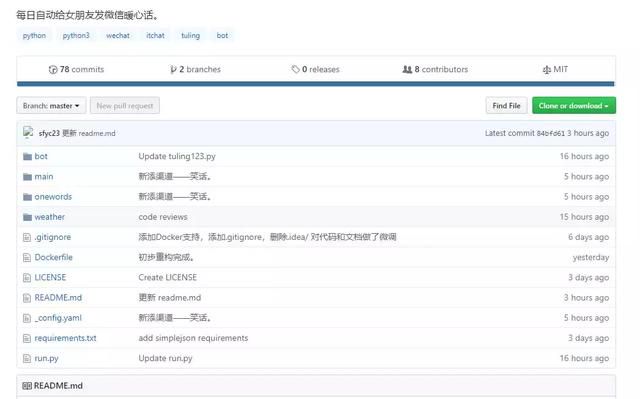Click the releases tag icon
Screen dimensions: 640x399
[295, 69]
